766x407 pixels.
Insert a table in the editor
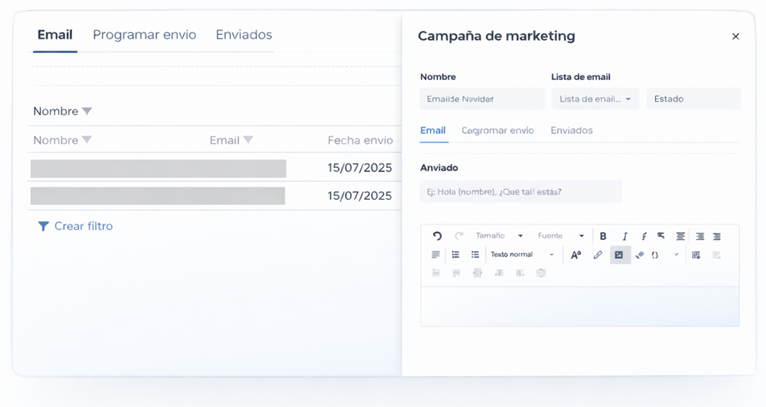pos(696,255)
